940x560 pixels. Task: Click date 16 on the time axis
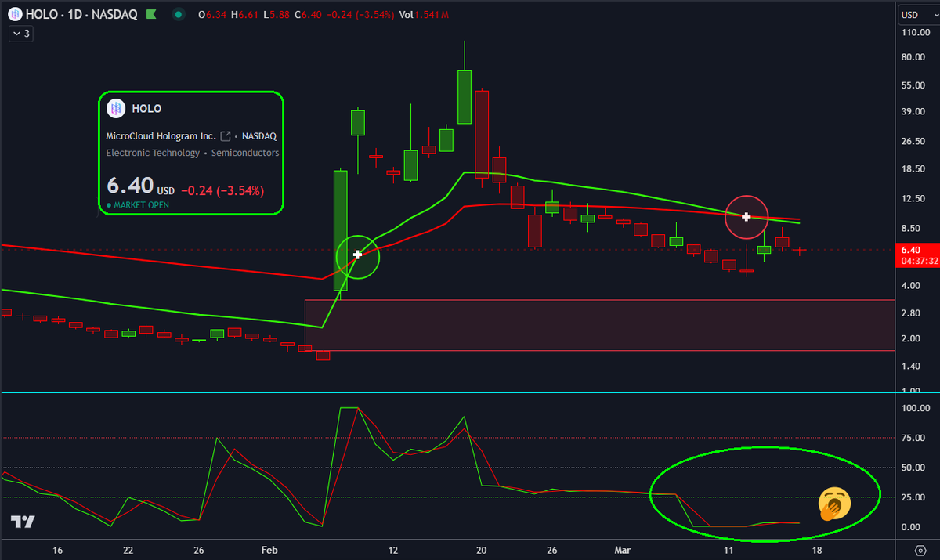pos(57,551)
